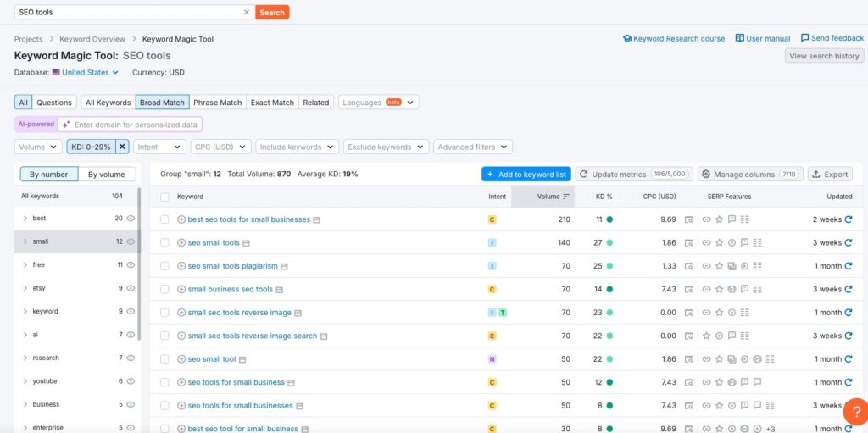Add 'small business seo tools' via plus icon
Screen dimensions: 868x433
tap(181, 289)
